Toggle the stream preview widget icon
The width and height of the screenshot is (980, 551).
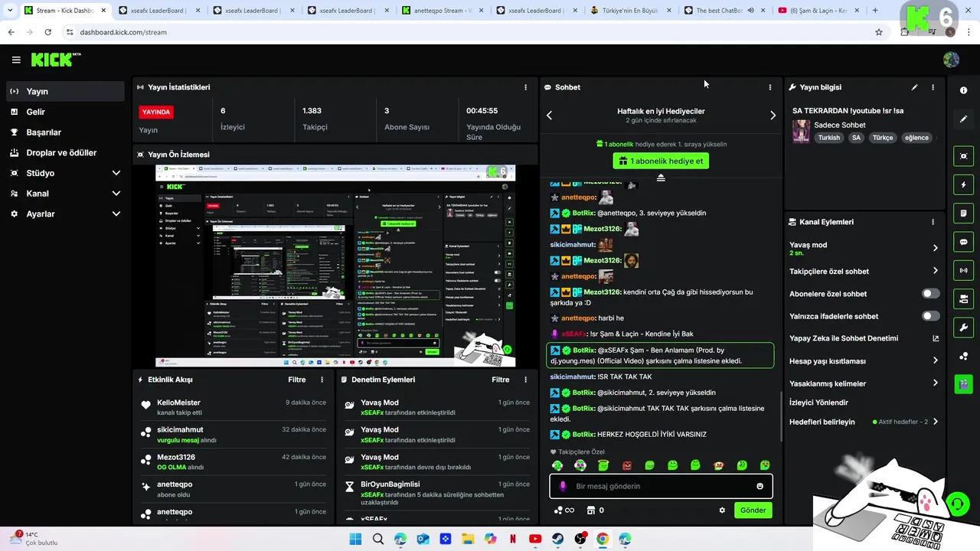coord(963,156)
